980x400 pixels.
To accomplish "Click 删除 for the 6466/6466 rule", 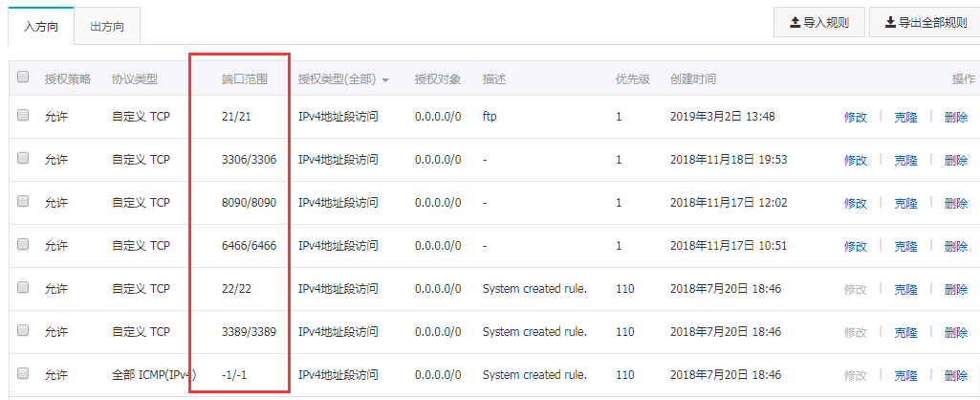I will tap(956, 247).
